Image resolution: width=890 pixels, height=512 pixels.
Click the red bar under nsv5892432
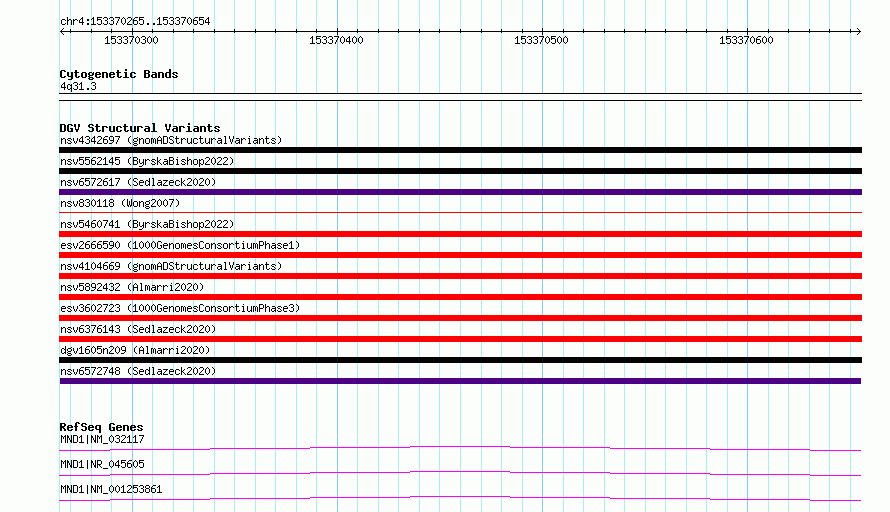[x=460, y=297]
